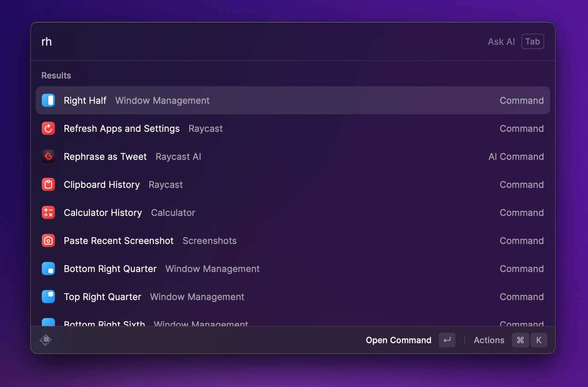The width and height of the screenshot is (588, 387).
Task: Click the Right Half window icon
Action: (x=48, y=100)
